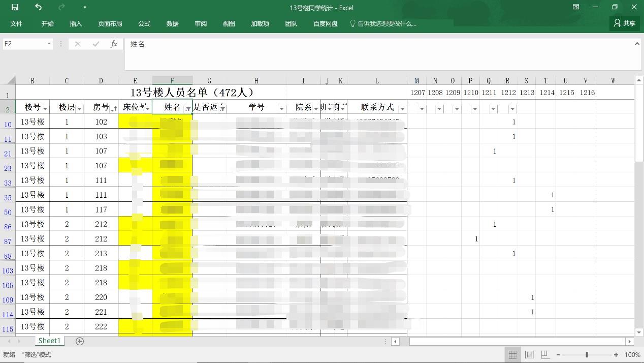Select the Sheet1 tab
This screenshot has height=363, width=644.
tap(49, 341)
